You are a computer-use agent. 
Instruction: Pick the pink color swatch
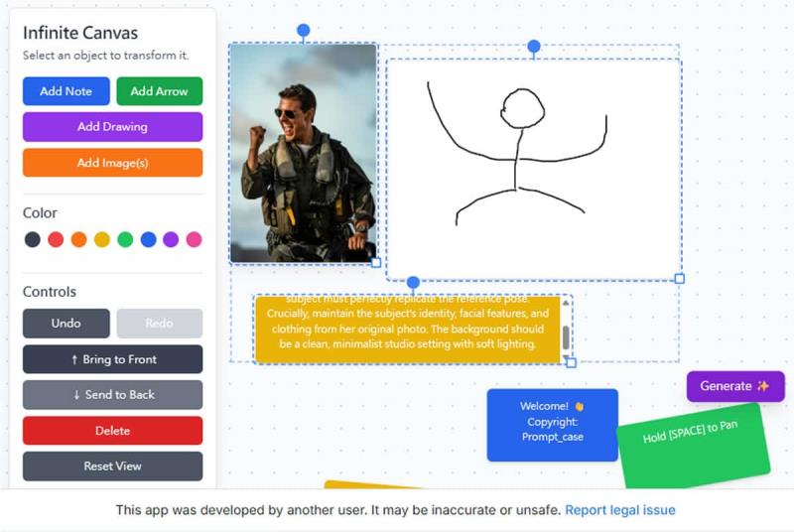pyautogui.click(x=194, y=239)
